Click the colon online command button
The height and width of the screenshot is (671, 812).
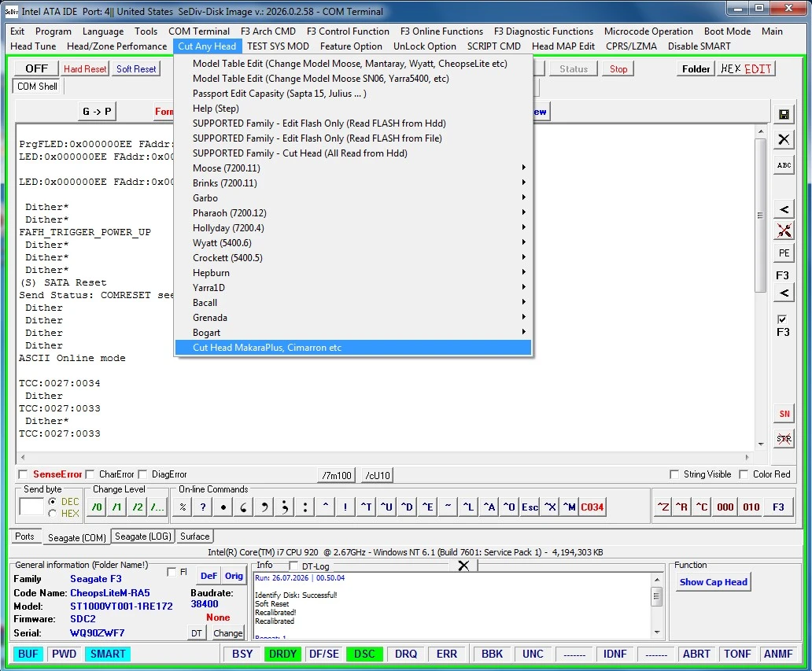305,507
